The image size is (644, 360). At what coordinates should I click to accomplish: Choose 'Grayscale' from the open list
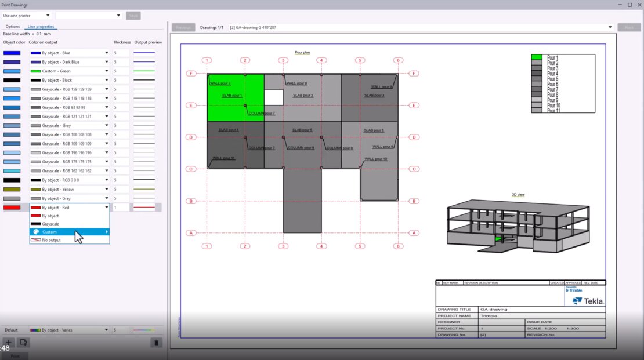[x=70, y=224]
